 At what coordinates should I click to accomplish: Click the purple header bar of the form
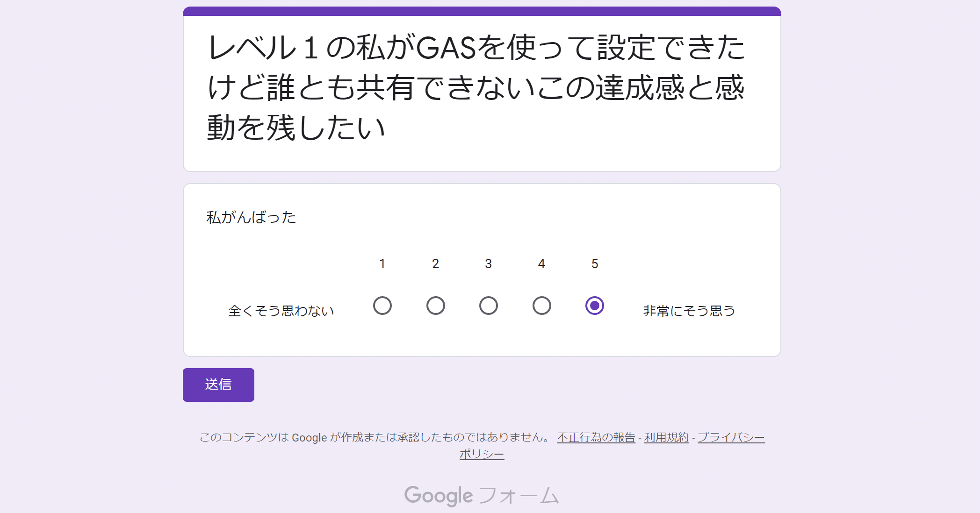[x=482, y=8]
